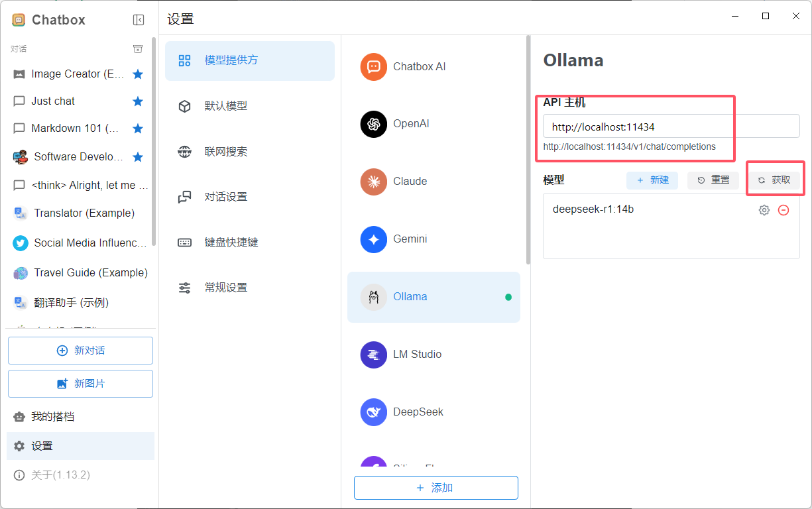The image size is (812, 509).
Task: Click the 默认模型 cube icon
Action: point(185,106)
